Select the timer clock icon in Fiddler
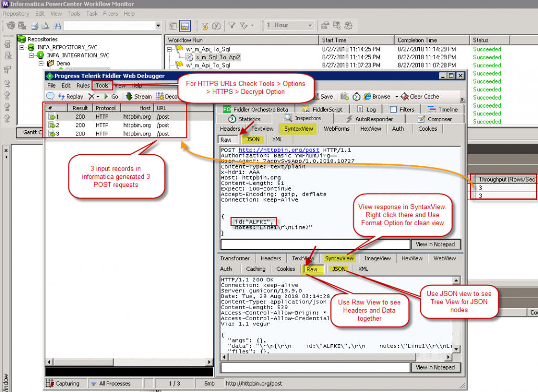 [355, 97]
